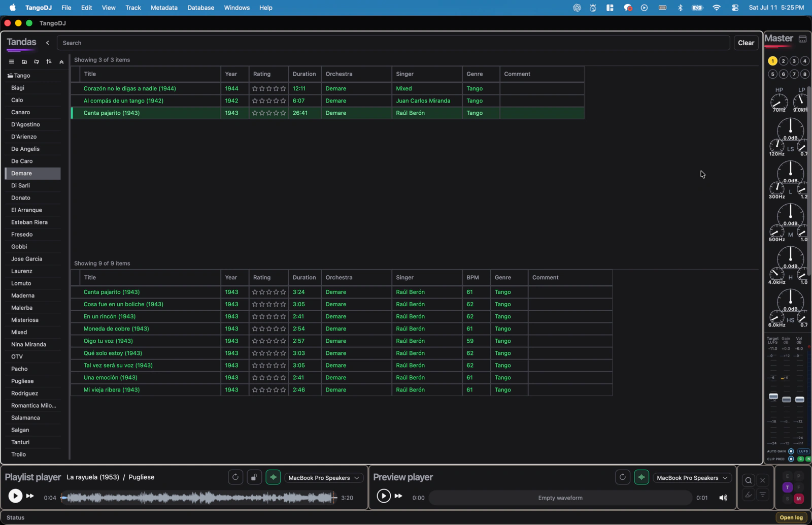
Task: Click the Open log button
Action: tap(791, 517)
